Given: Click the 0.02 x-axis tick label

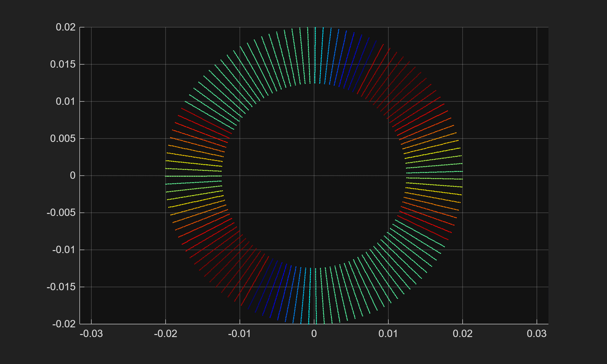Looking at the screenshot, I should click(462, 334).
